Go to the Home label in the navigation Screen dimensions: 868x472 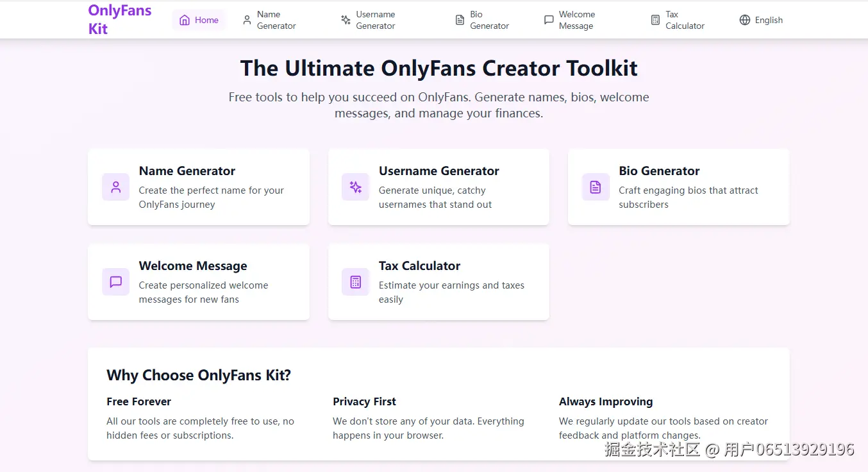[x=206, y=20]
